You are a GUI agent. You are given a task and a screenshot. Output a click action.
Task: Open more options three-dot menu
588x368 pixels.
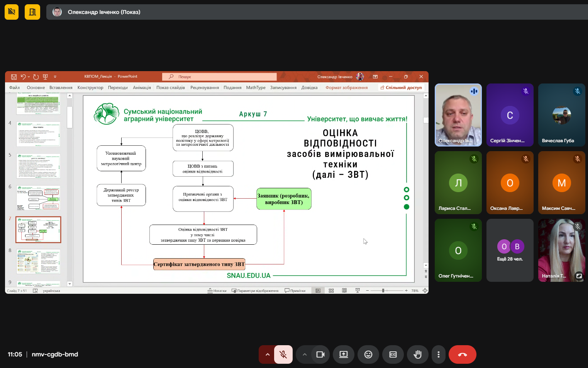(438, 354)
